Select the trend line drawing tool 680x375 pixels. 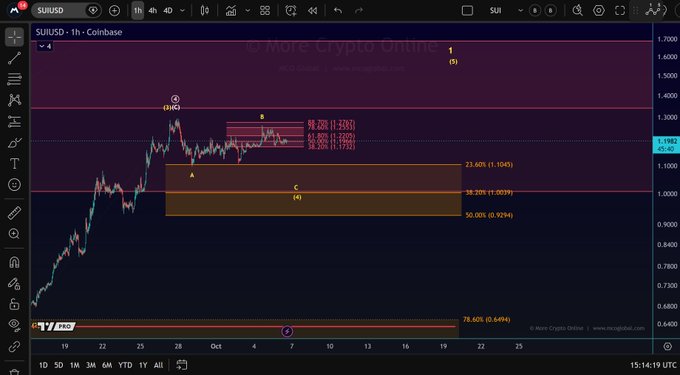click(x=14, y=58)
